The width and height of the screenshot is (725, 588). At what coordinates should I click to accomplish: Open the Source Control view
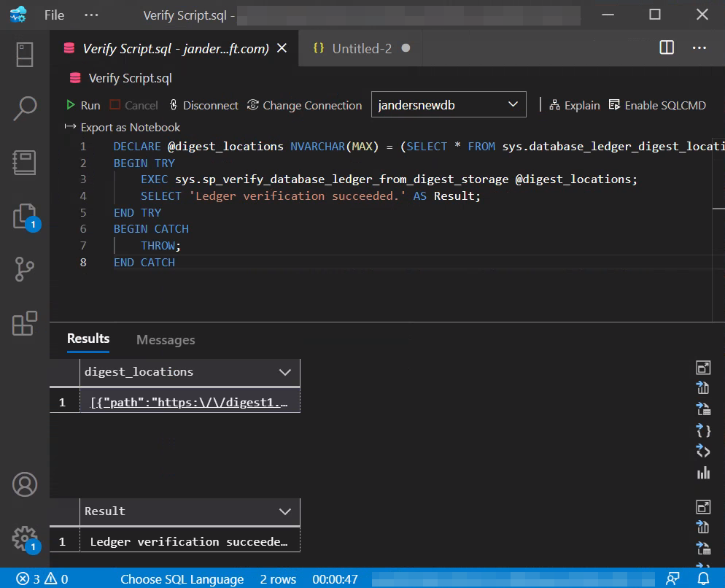(x=25, y=269)
